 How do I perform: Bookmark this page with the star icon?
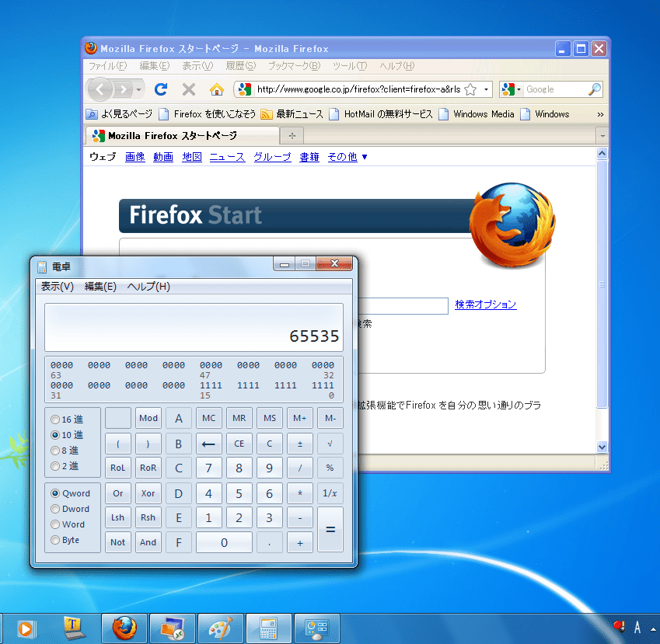pyautogui.click(x=470, y=89)
